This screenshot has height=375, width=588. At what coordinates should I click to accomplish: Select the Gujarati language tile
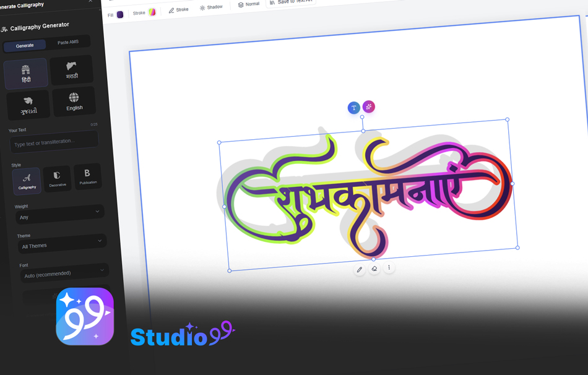coord(28,105)
